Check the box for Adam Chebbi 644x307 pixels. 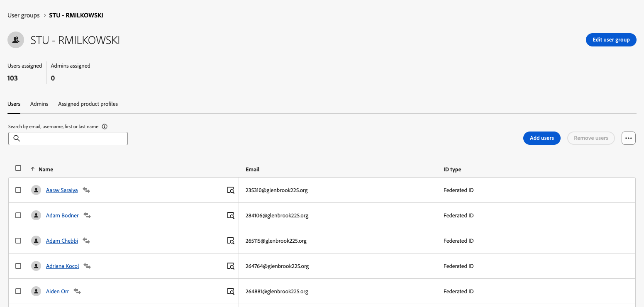pos(18,241)
